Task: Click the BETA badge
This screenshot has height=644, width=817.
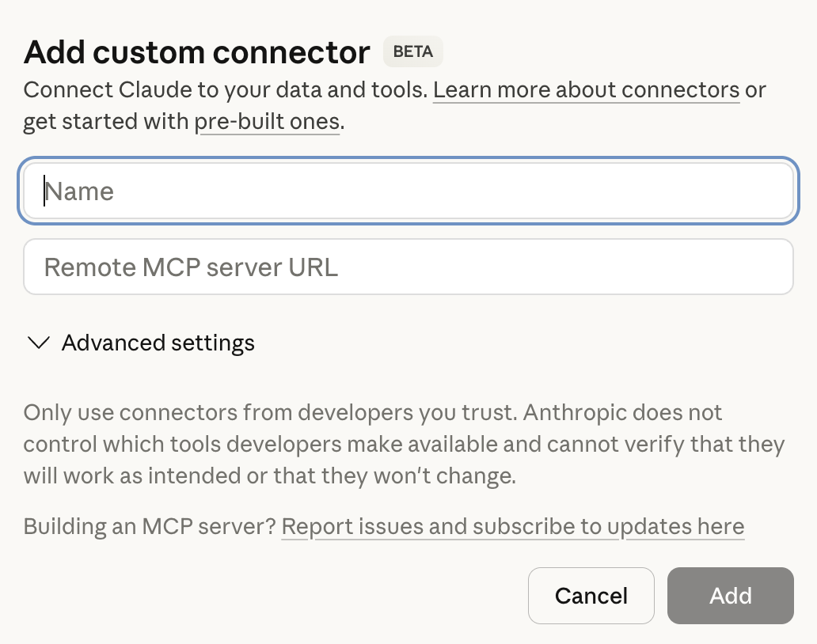Action: tap(412, 51)
